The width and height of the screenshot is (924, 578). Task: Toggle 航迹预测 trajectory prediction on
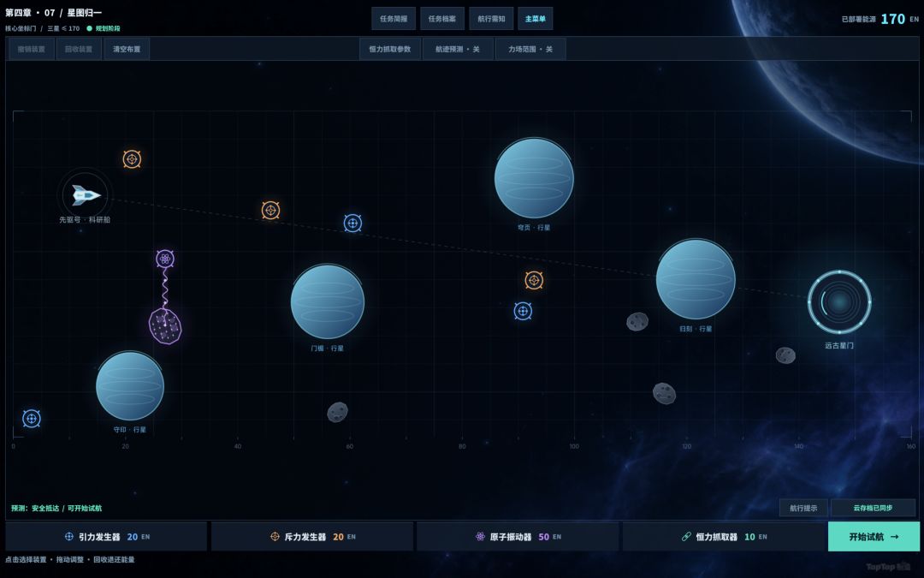458,49
